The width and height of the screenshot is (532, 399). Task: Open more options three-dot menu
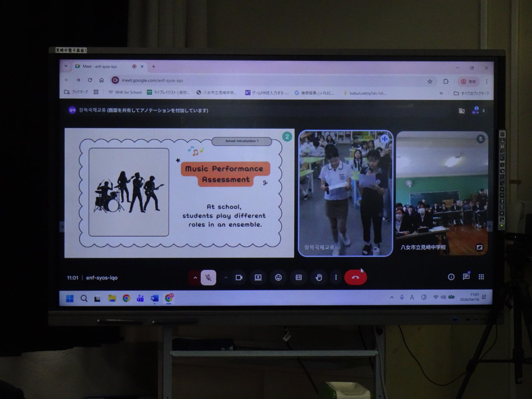[x=336, y=277]
